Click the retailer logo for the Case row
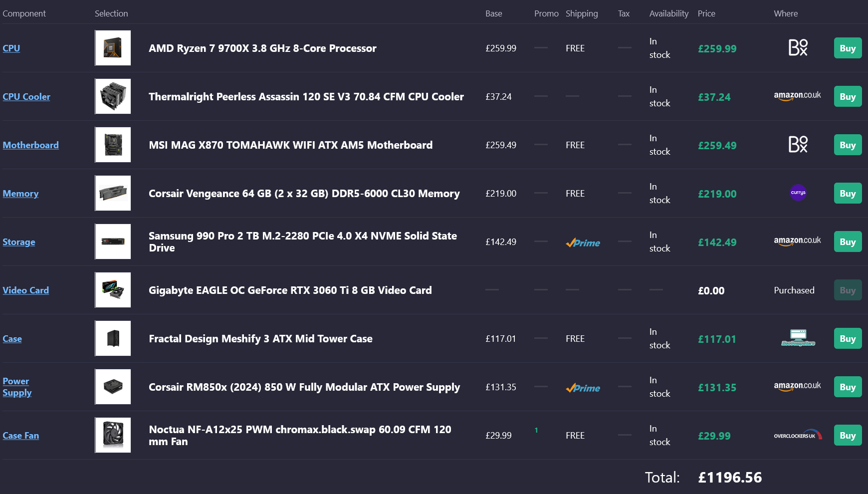The height and width of the screenshot is (494, 868). coord(798,338)
